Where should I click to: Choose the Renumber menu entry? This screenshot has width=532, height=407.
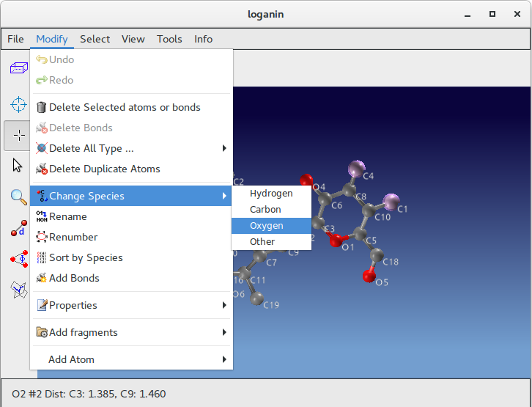132,237
